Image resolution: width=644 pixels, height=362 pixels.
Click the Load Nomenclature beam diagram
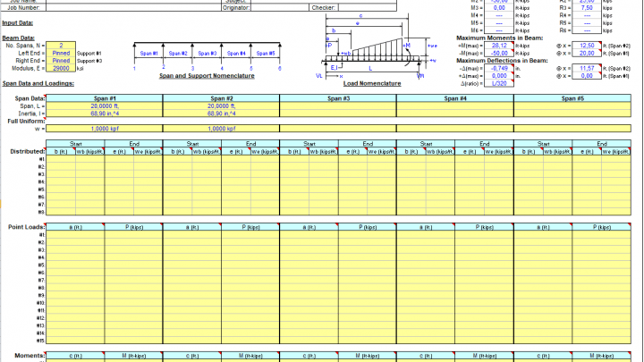click(x=376, y=46)
